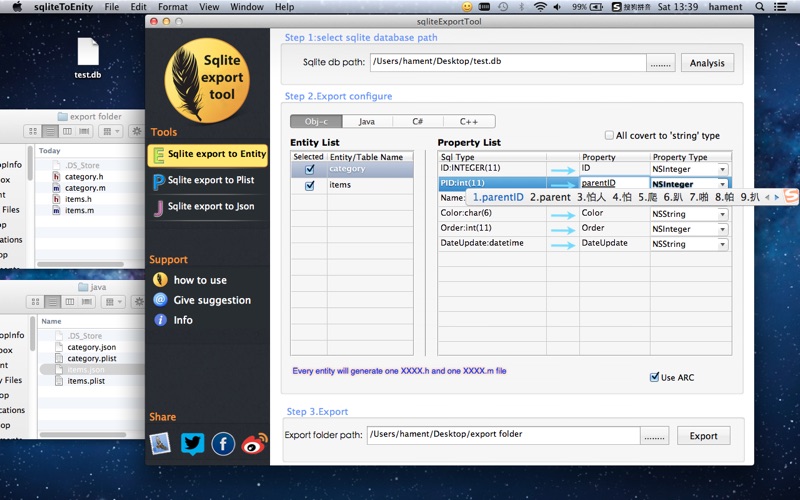Browse for export folder path
Viewport: 800px width, 500px height.
(654, 436)
